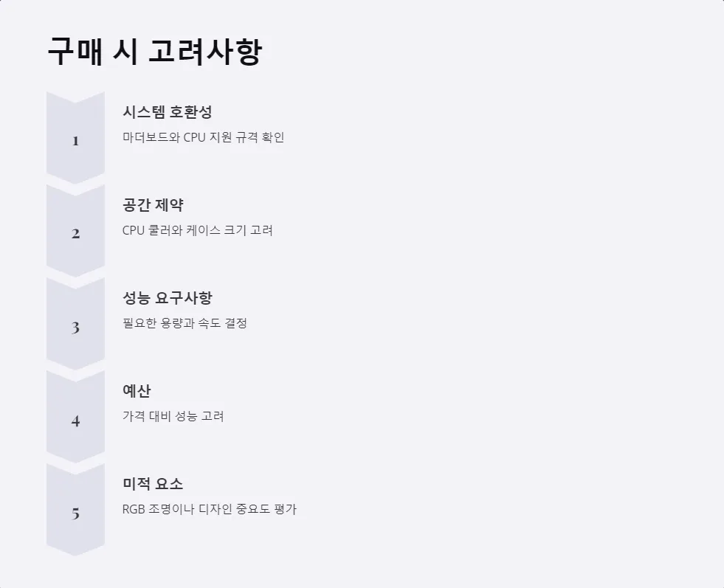Click the step 1 chevron shape
This screenshot has height=588, width=724.
(x=75, y=138)
